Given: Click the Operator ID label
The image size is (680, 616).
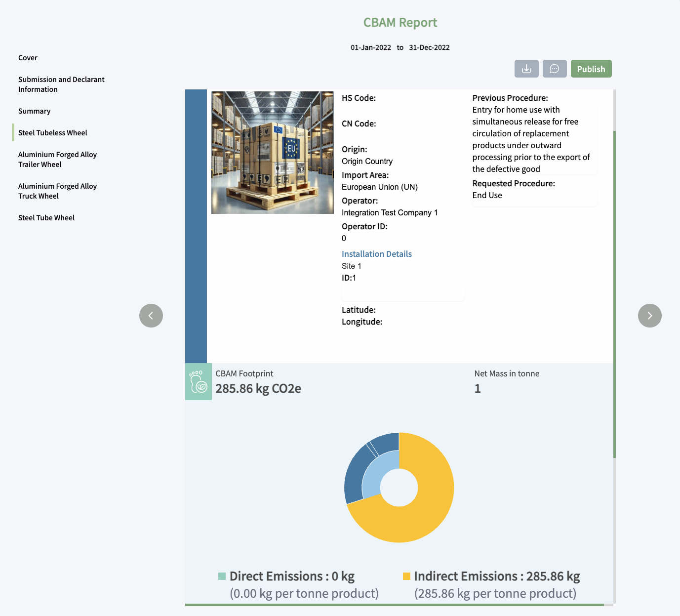Looking at the screenshot, I should tap(365, 226).
